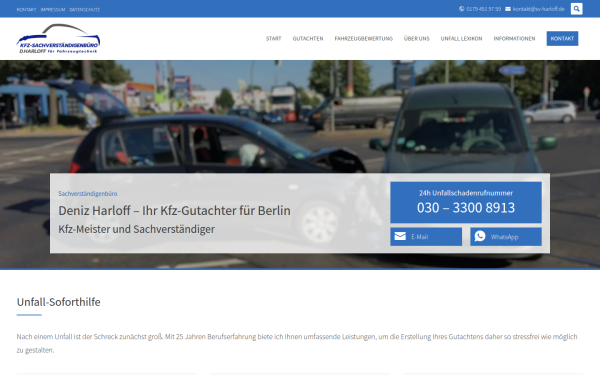Viewport: 600px width, 375px height.
Task: Click the subtitle Kfz-Meister und Sachverständiger
Action: [136, 229]
